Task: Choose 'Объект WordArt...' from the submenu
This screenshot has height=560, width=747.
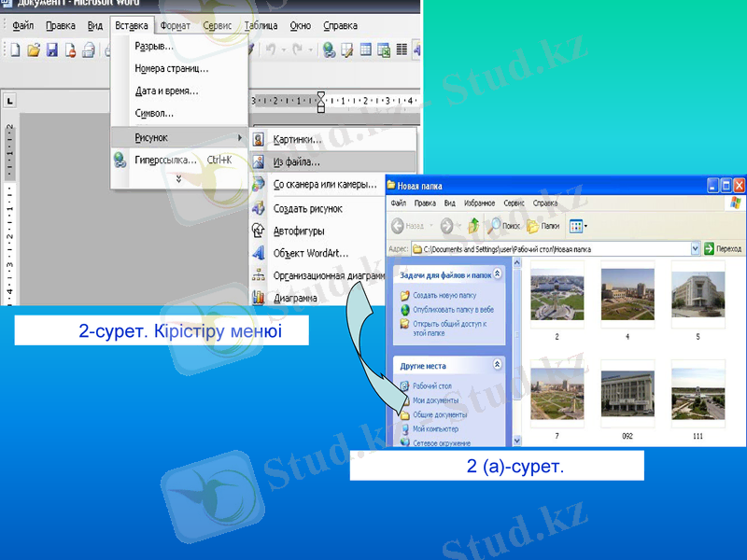Action: coord(310,253)
